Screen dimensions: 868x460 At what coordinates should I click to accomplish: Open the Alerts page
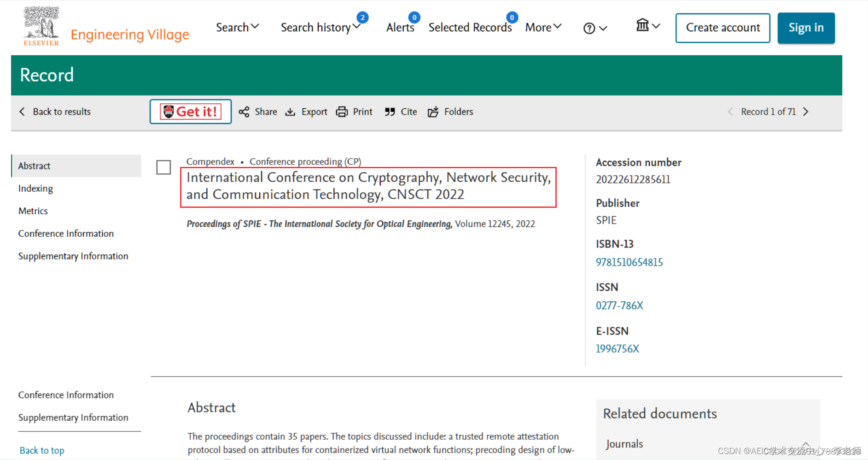tap(400, 28)
